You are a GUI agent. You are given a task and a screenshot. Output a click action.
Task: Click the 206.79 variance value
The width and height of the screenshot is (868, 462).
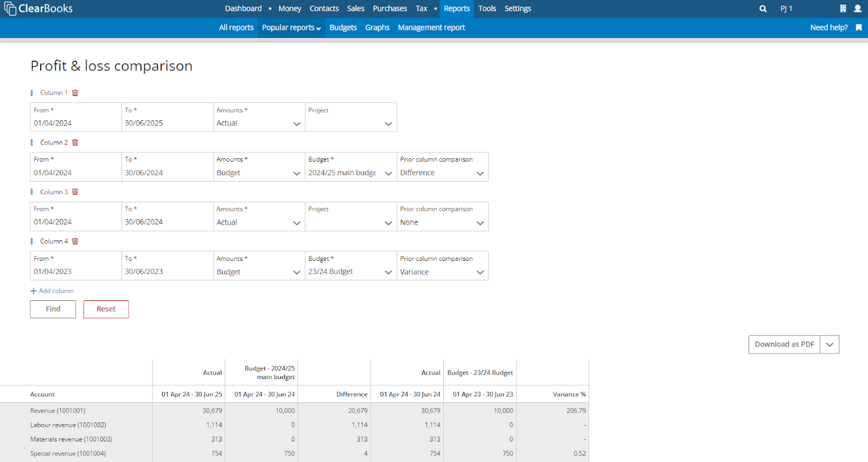tap(576, 410)
